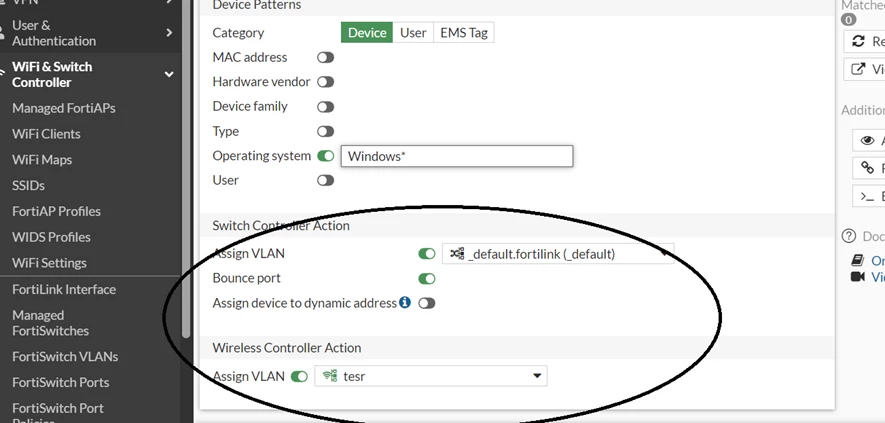Enable the Type pattern switch
The height and width of the screenshot is (423, 885).
pos(325,132)
